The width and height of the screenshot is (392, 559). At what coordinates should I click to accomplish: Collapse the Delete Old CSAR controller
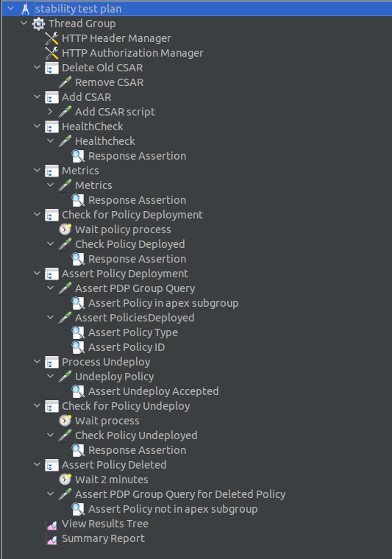pos(37,67)
